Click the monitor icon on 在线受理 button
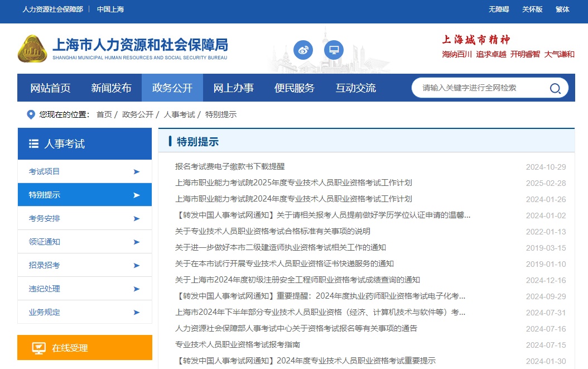 click(x=38, y=348)
